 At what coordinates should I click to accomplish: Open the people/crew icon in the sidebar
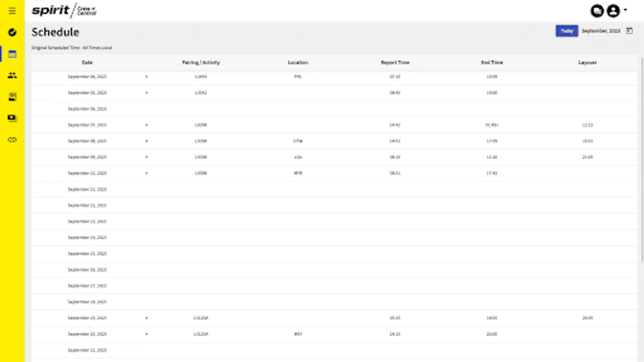click(12, 75)
